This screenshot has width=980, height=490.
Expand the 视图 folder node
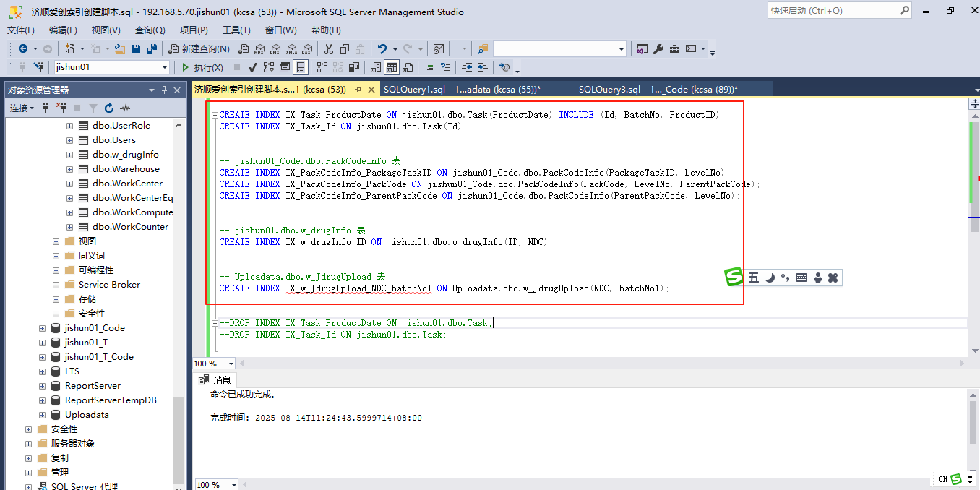[56, 241]
